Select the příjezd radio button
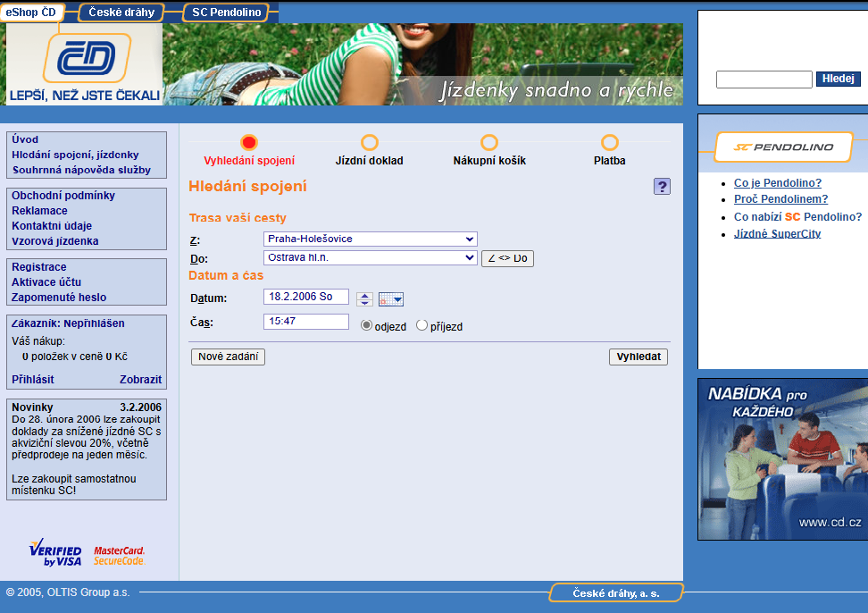The height and width of the screenshot is (613, 868). coord(422,324)
